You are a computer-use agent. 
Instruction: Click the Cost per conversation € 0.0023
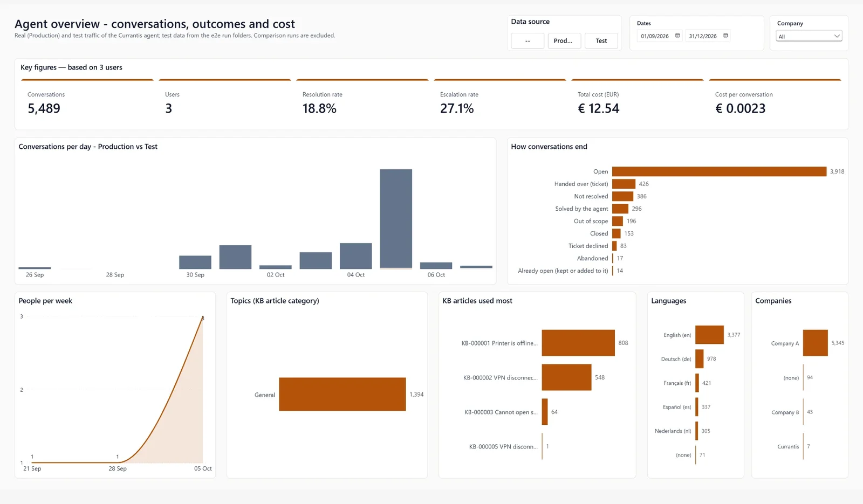click(x=741, y=108)
